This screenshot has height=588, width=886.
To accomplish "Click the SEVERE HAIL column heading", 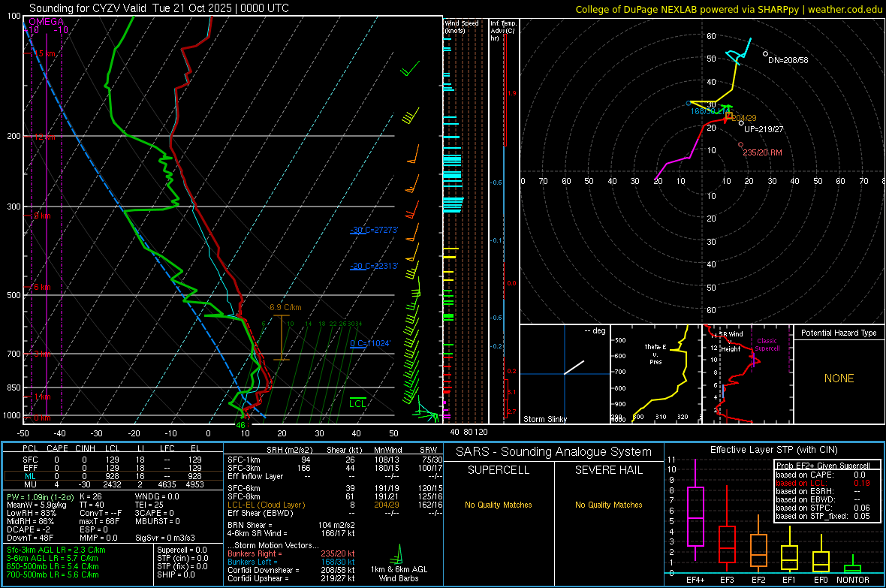I will 608,470.
